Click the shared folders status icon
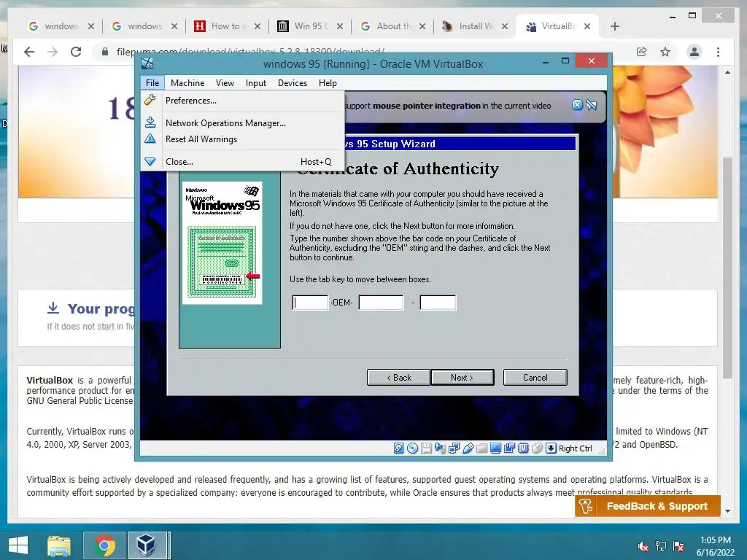This screenshot has width=747, height=560. (481, 448)
